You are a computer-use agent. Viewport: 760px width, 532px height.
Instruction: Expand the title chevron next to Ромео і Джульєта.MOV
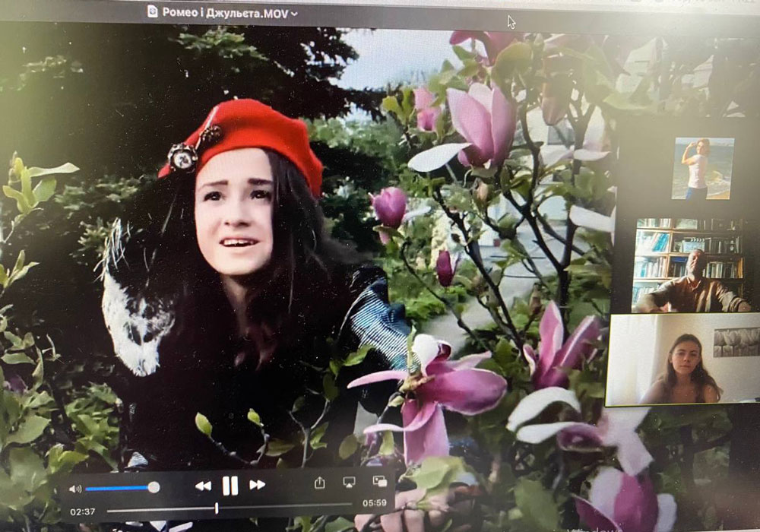pyautogui.click(x=294, y=14)
